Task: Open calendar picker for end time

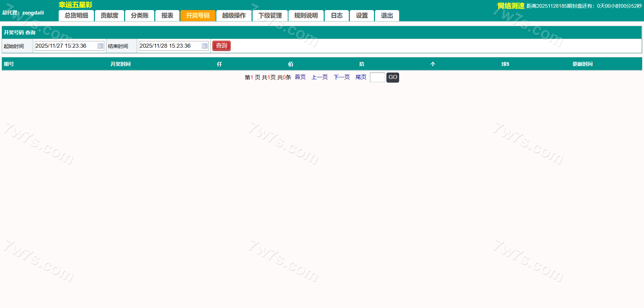Action: point(204,46)
